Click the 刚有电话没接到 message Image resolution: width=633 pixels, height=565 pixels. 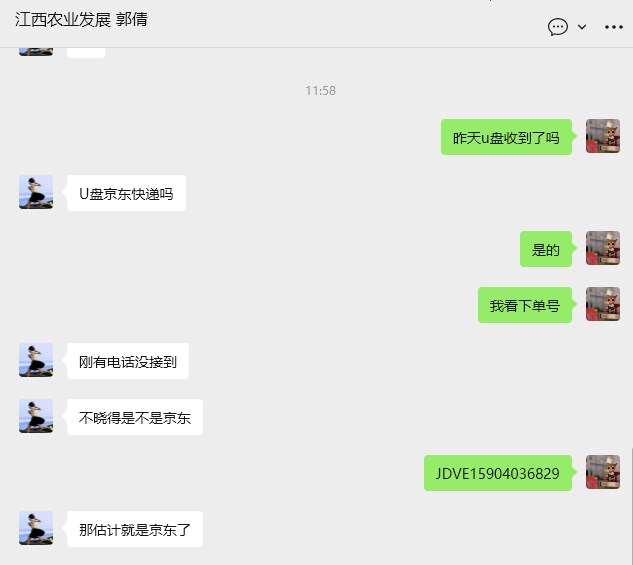tap(128, 361)
